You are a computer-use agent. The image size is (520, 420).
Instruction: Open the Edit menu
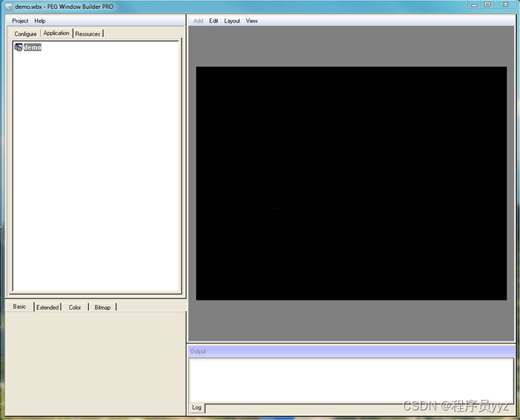213,21
